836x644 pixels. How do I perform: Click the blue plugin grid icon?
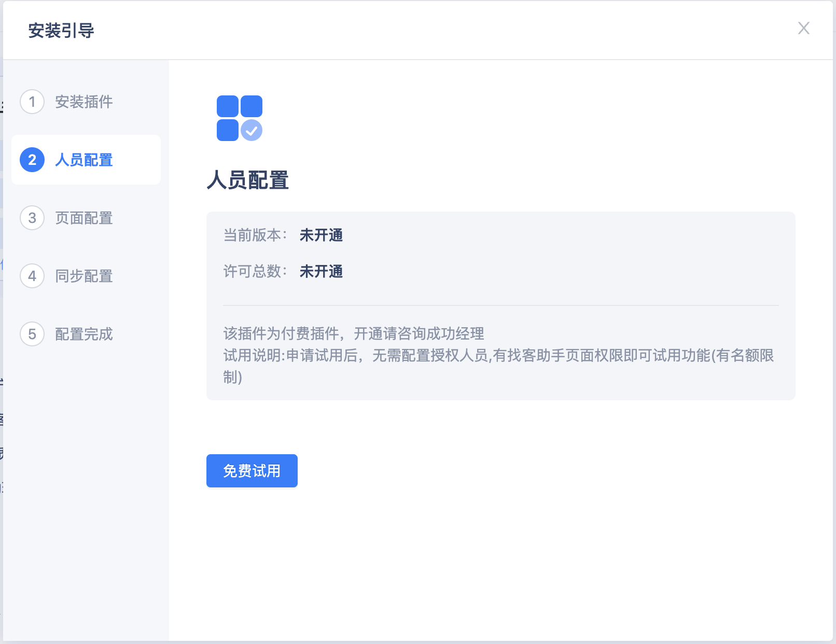tap(240, 118)
